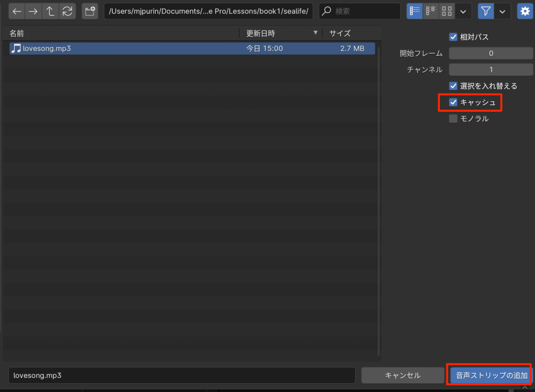The width and height of the screenshot is (535, 392).
Task: Go back to the previous folder
Action: click(x=17, y=11)
